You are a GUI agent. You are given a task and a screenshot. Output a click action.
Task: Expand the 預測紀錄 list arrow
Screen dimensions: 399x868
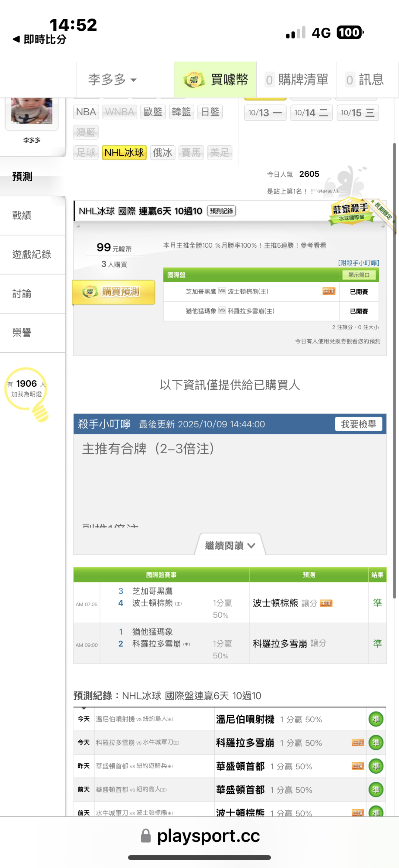(84, 708)
